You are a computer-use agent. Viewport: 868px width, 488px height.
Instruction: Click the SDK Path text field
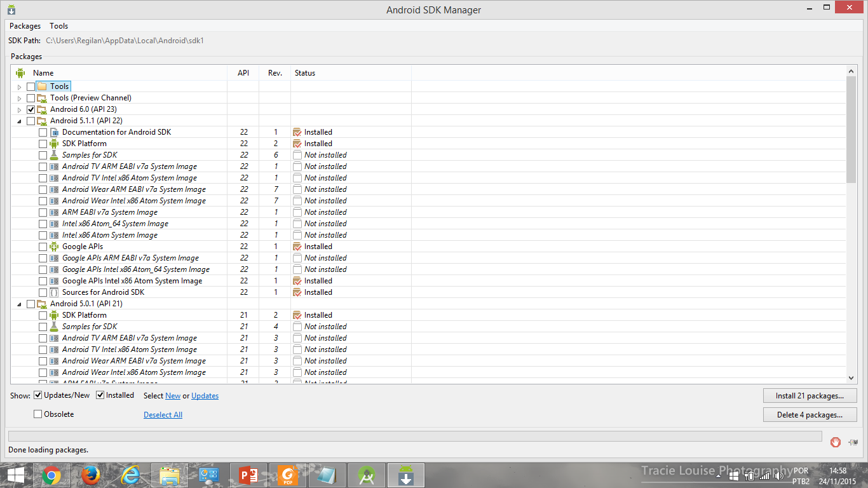125,41
